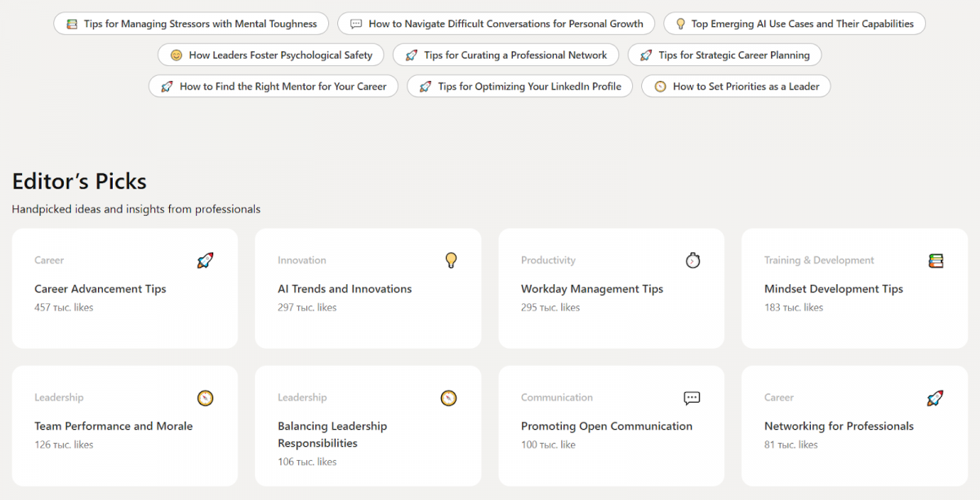
Task: Click the lightbulb icon on AI Trends card
Action: (x=451, y=261)
